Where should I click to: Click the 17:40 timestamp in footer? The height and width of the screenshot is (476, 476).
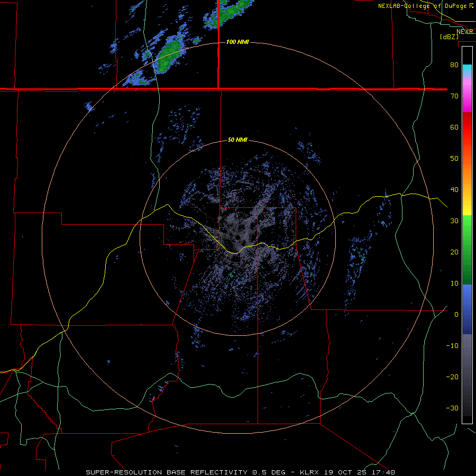click(x=382, y=472)
